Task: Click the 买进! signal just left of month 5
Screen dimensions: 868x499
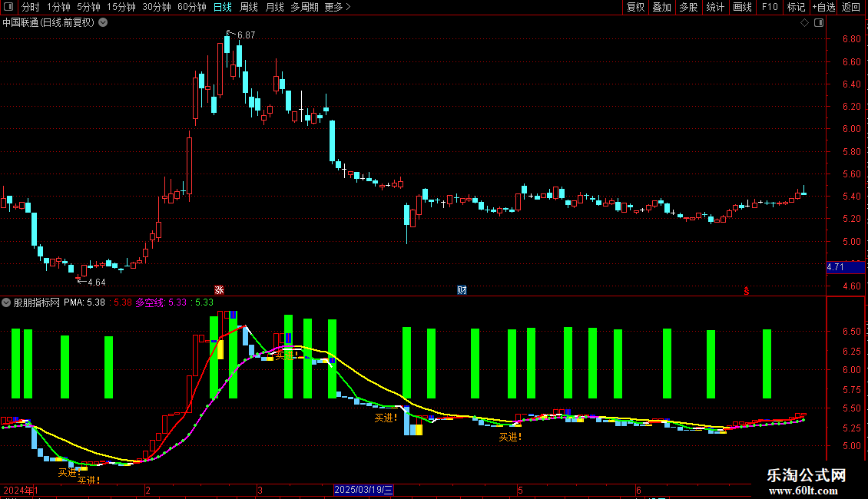Action: click(x=510, y=438)
